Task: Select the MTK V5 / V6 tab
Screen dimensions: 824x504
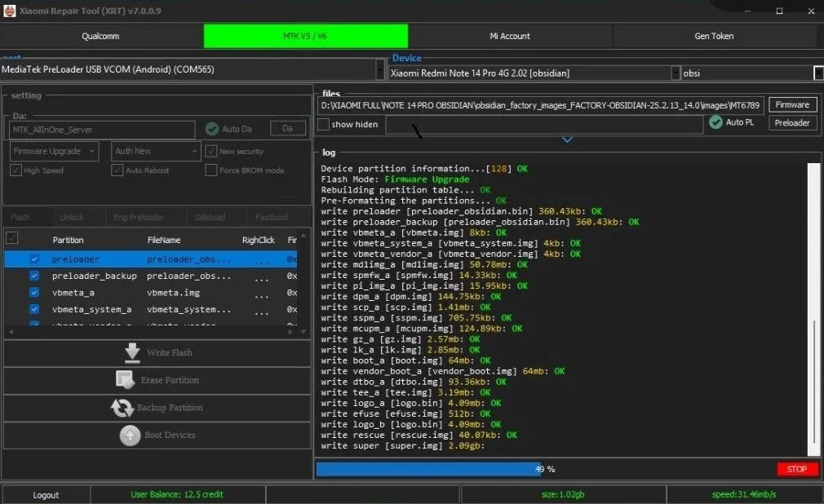Action: click(x=305, y=36)
